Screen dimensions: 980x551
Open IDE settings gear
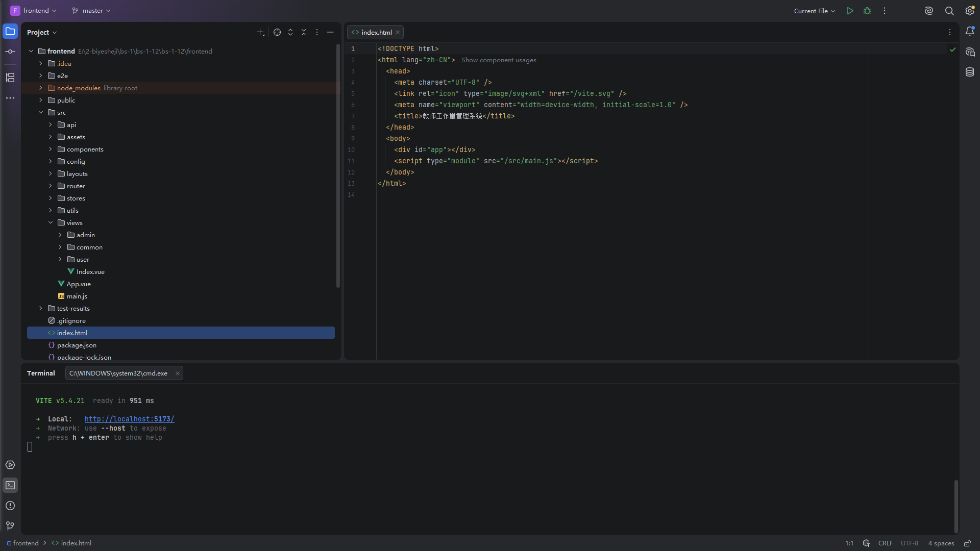pyautogui.click(x=970, y=11)
